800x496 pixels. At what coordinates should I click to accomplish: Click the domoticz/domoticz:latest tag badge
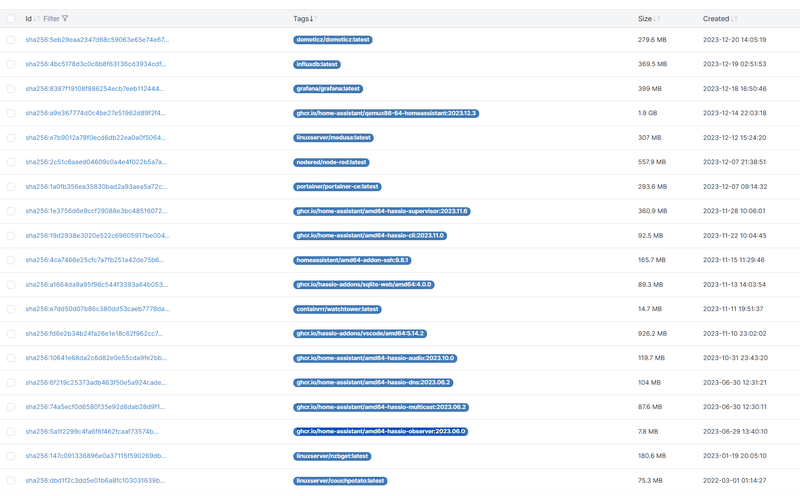pyautogui.click(x=333, y=40)
